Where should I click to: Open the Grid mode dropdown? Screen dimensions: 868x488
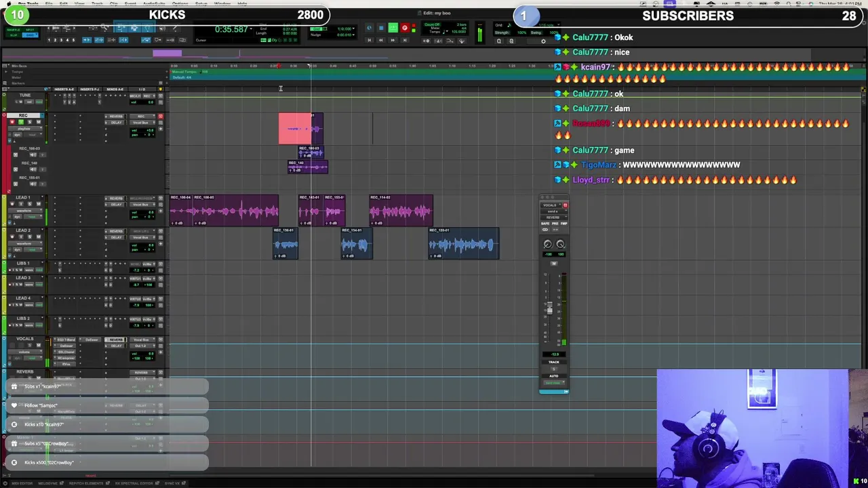[30, 35]
